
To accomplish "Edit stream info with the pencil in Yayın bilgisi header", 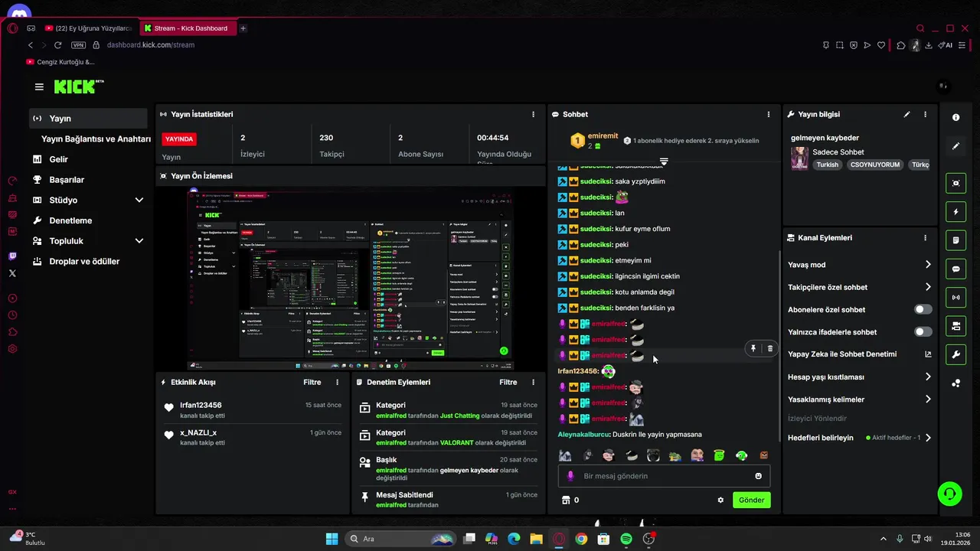I will click(907, 114).
